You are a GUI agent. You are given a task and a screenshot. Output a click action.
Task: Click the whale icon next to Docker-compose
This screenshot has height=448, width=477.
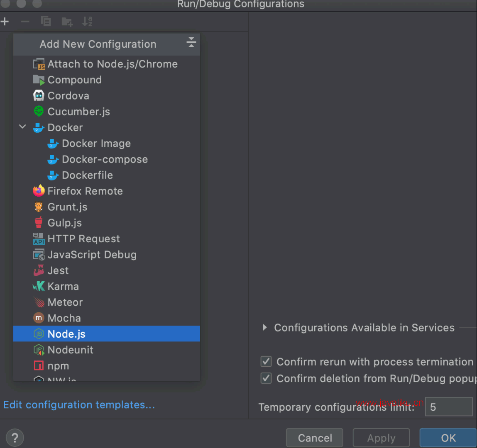[53, 159]
